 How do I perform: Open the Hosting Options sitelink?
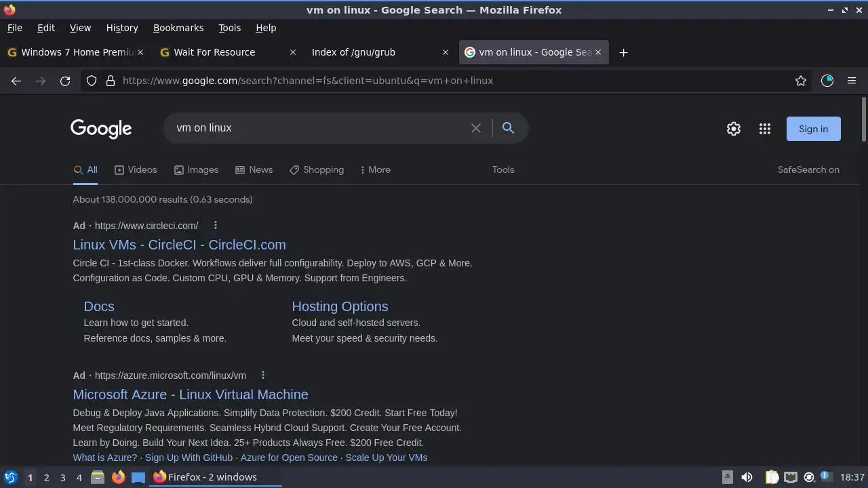coord(340,306)
